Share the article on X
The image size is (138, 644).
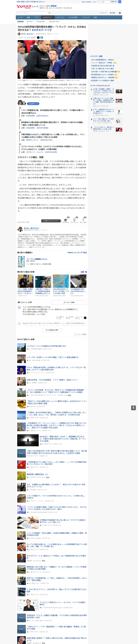pos(38,37)
